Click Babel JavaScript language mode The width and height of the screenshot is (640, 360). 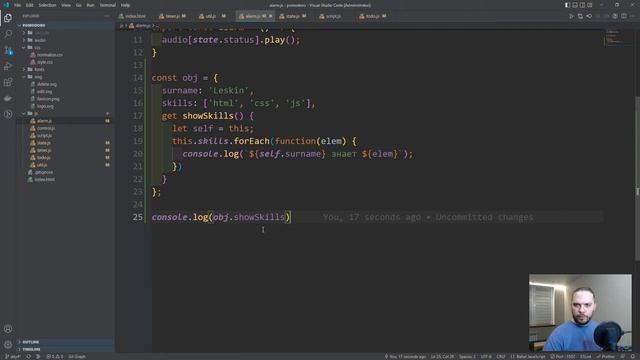pyautogui.click(x=527, y=357)
